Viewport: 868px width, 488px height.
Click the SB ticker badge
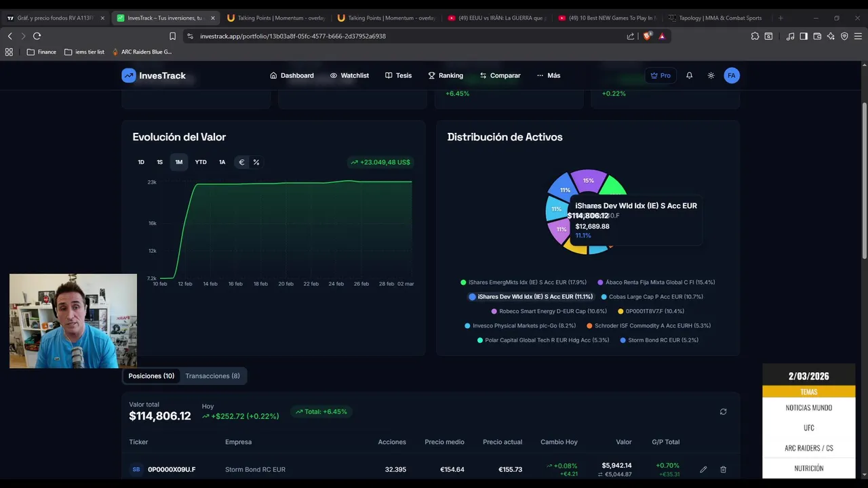tap(136, 469)
